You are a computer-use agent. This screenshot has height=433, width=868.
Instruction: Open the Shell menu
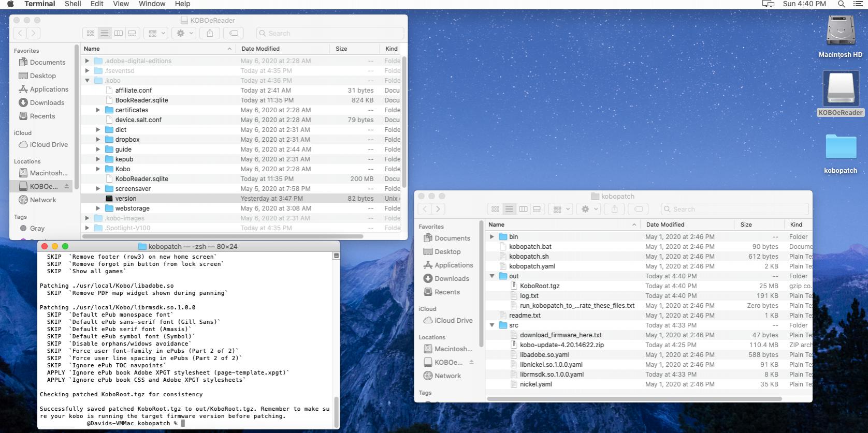pyautogui.click(x=73, y=4)
